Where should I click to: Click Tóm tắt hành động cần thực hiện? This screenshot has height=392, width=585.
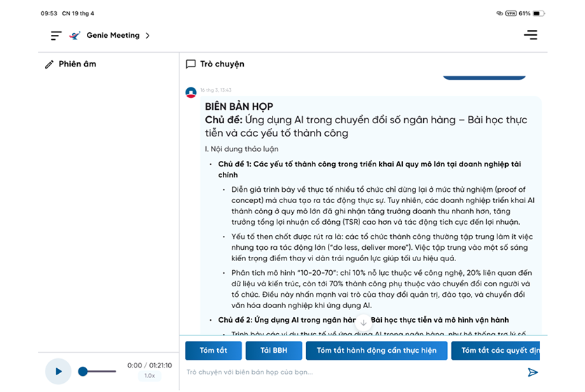pos(376,351)
